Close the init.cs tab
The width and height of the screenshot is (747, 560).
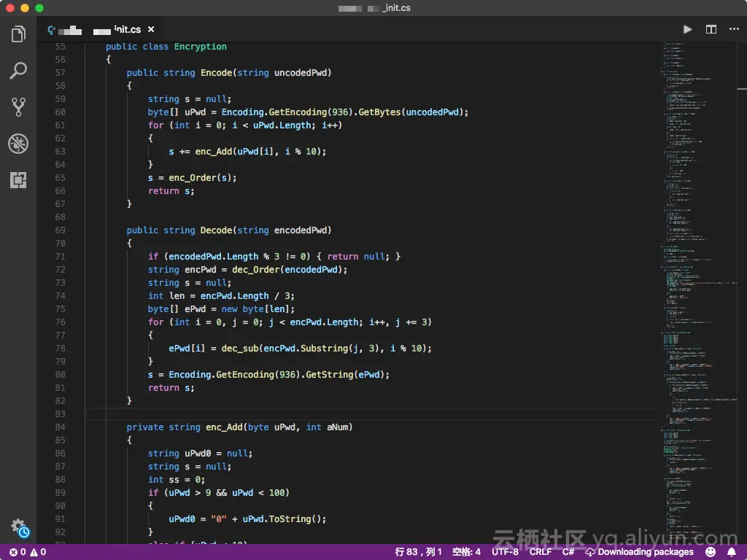[151, 29]
